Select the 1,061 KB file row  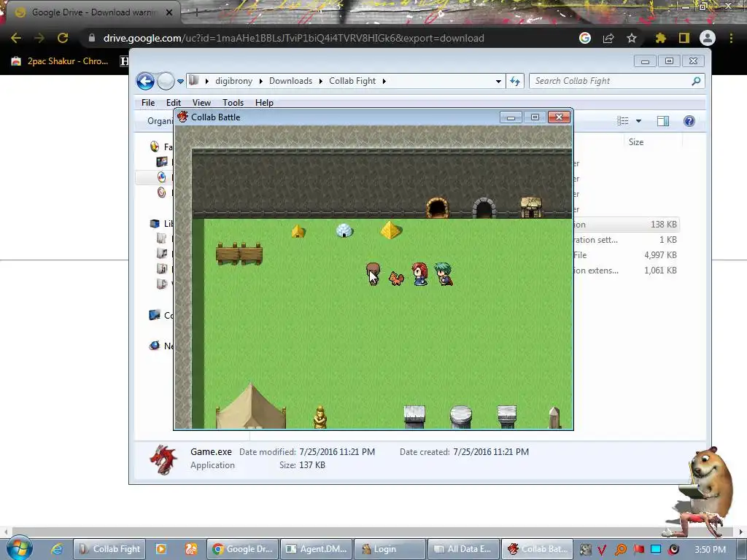pyautogui.click(x=625, y=270)
